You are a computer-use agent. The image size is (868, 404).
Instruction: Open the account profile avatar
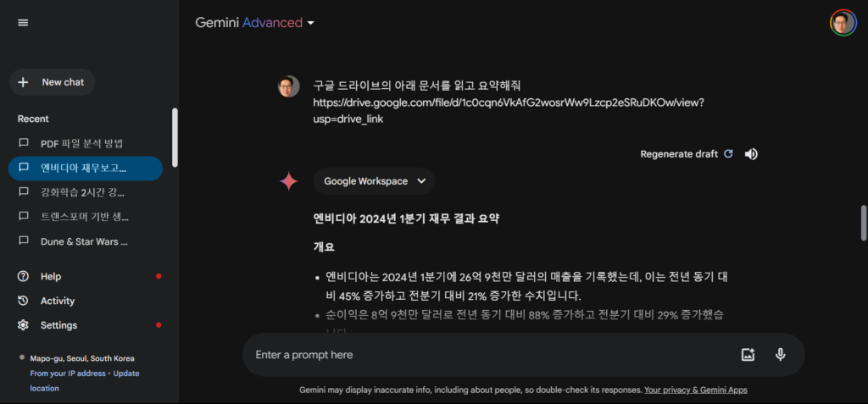tap(843, 23)
